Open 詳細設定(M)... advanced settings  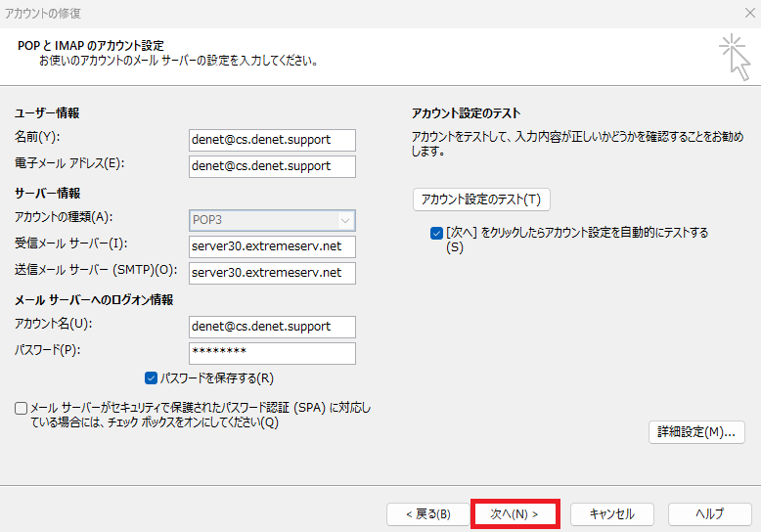coord(696,432)
